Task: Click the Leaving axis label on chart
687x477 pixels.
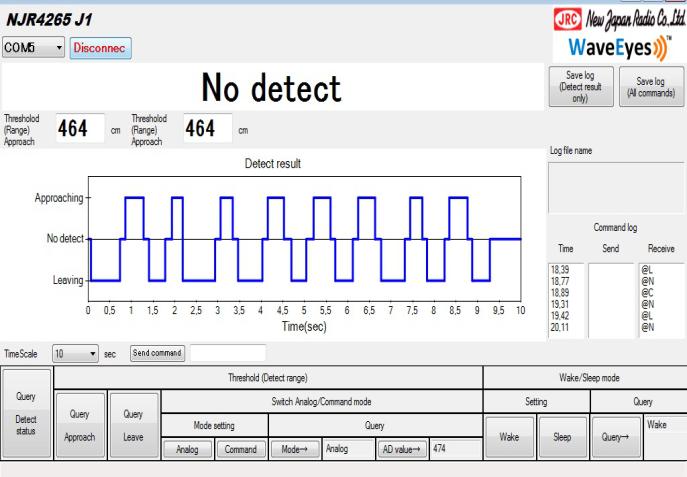Action: (68, 280)
